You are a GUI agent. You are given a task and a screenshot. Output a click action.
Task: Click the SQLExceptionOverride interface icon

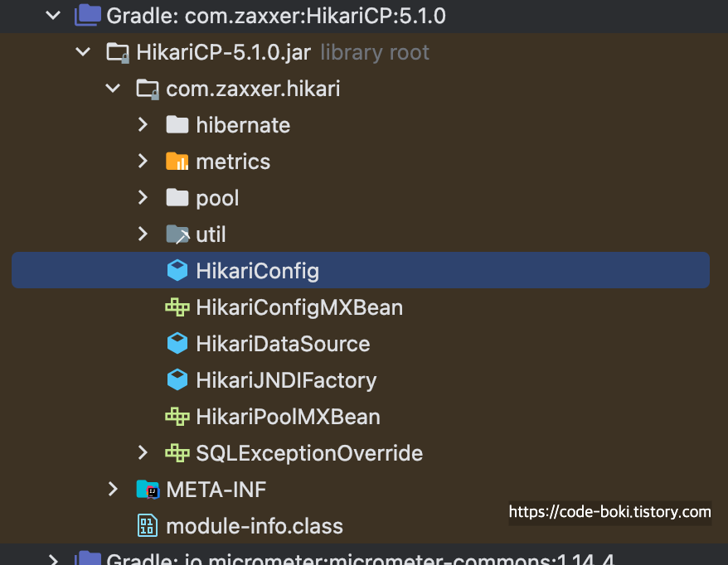click(x=177, y=452)
